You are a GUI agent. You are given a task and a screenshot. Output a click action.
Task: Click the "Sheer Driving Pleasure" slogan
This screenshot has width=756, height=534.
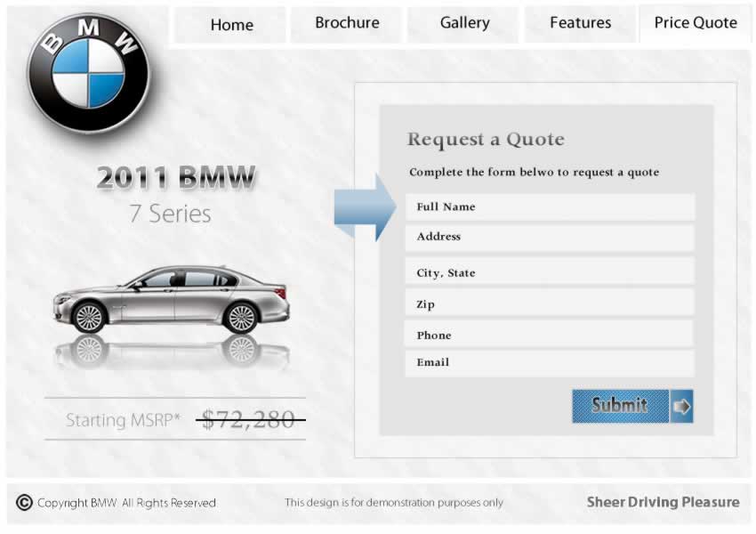(663, 502)
